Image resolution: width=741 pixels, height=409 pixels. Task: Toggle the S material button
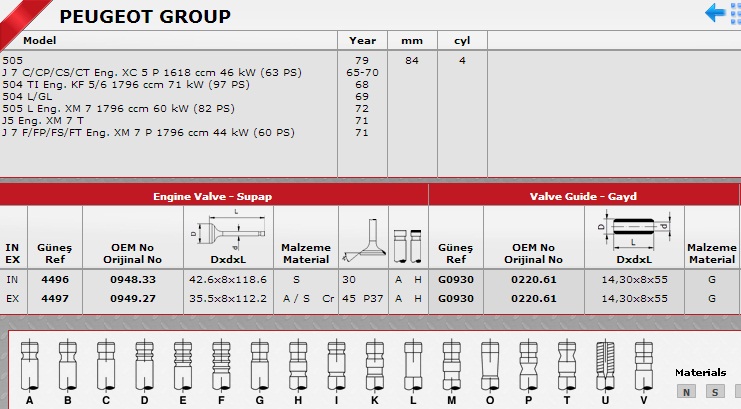(716, 391)
